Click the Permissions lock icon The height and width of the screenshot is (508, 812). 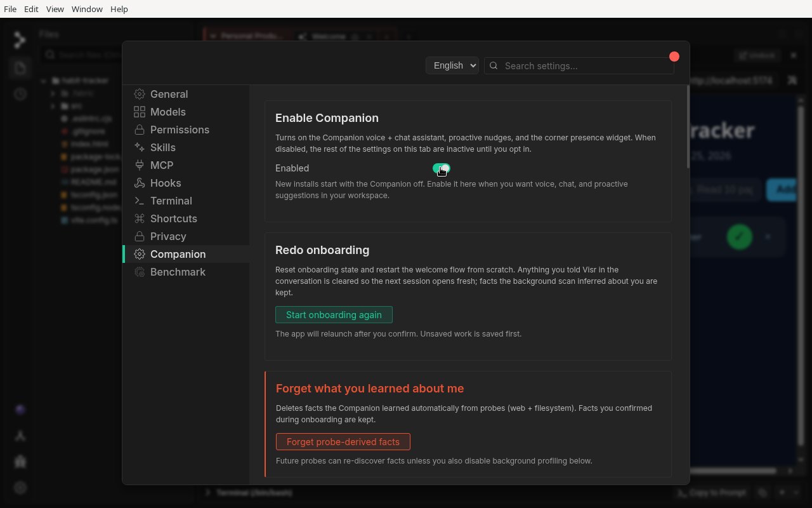[140, 130]
